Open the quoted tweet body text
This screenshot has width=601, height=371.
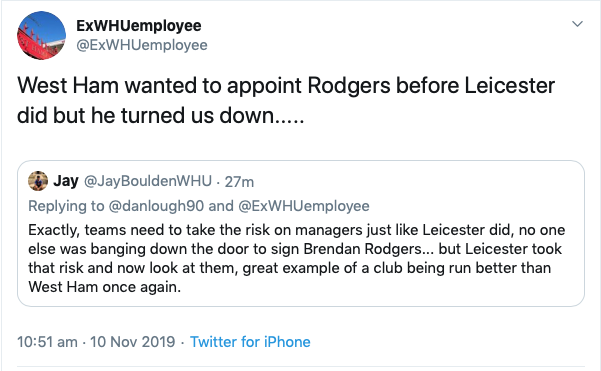pyautogui.click(x=297, y=258)
